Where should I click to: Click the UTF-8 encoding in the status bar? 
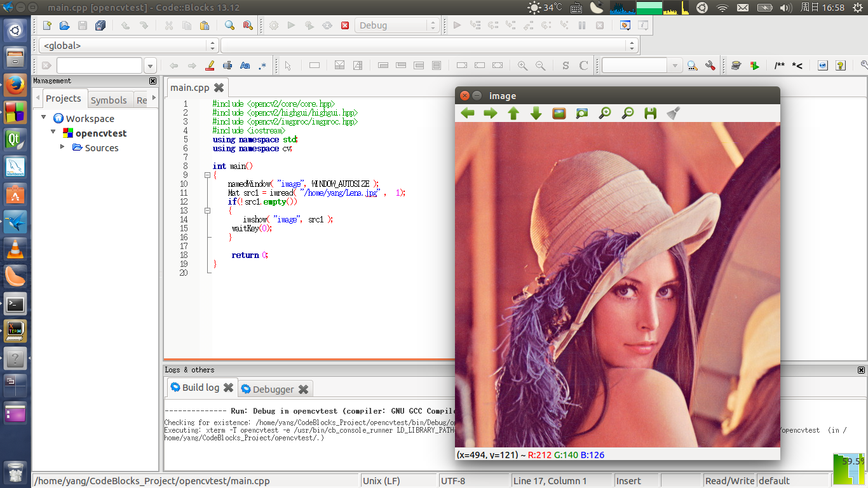[453, 481]
